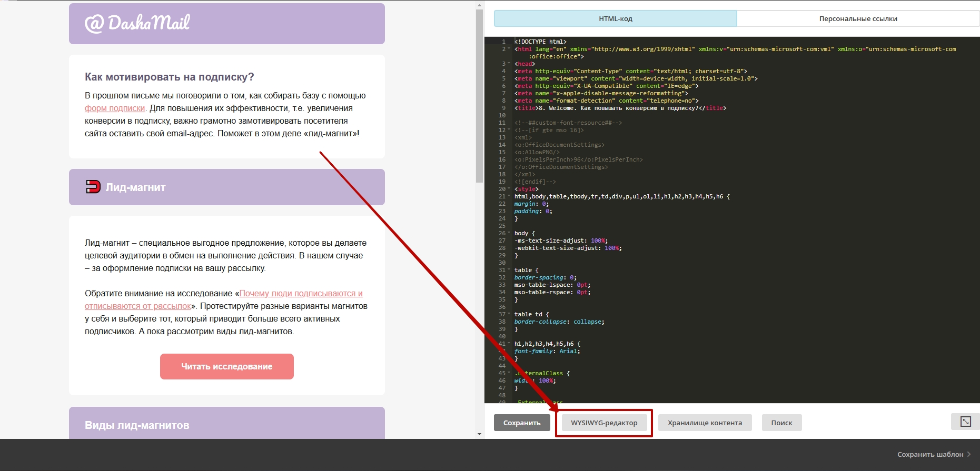This screenshot has width=980, height=471.
Task: Follow the форм подписки link
Action: (x=115, y=108)
